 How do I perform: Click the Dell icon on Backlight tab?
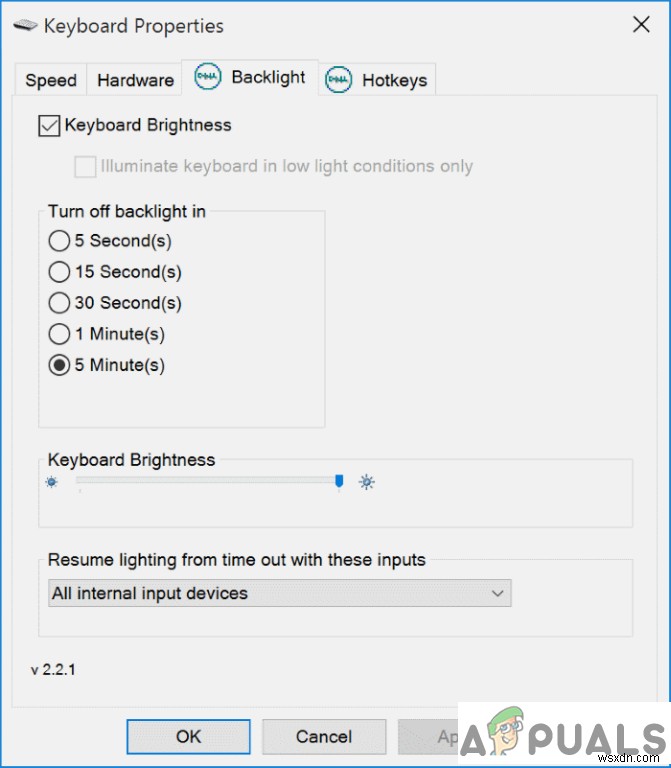click(207, 78)
